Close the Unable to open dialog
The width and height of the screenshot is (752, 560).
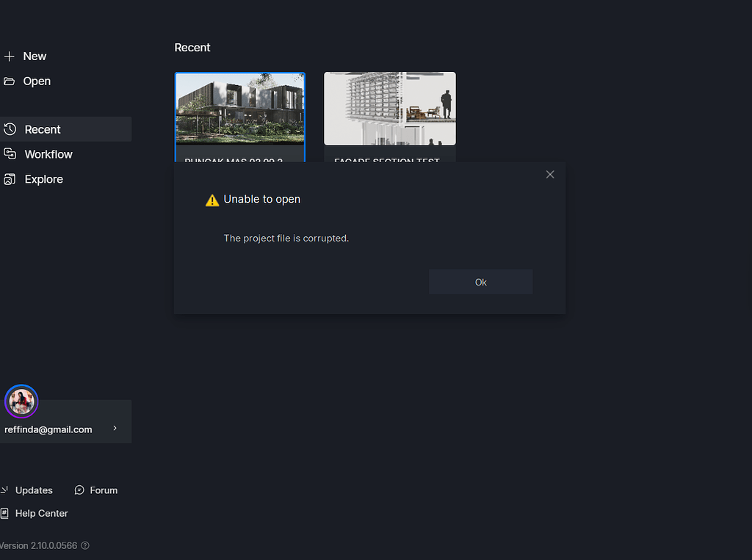coord(550,174)
